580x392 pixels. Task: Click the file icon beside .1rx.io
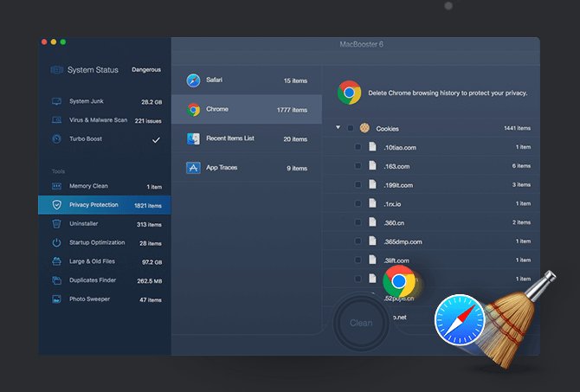pos(372,203)
